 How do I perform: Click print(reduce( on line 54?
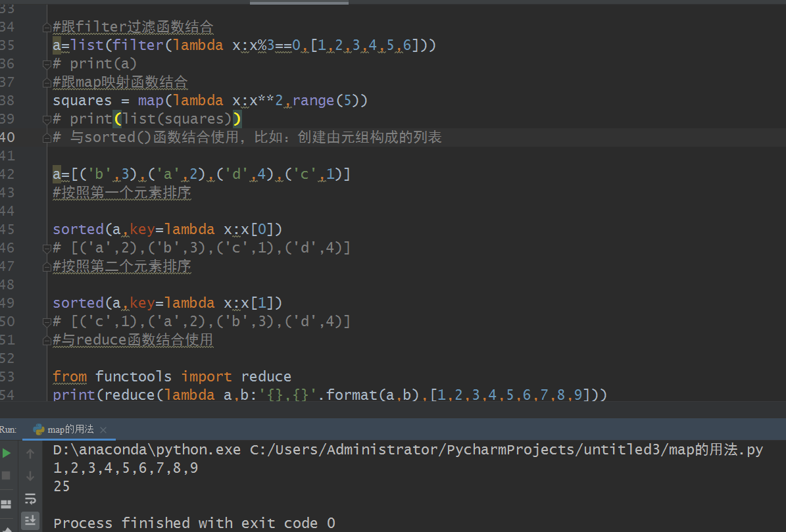[108, 395]
